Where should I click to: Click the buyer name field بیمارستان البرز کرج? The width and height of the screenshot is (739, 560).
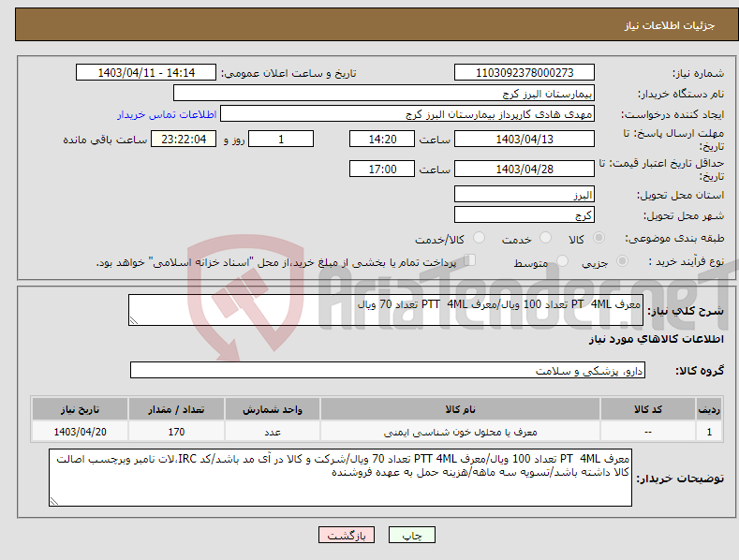click(384, 93)
